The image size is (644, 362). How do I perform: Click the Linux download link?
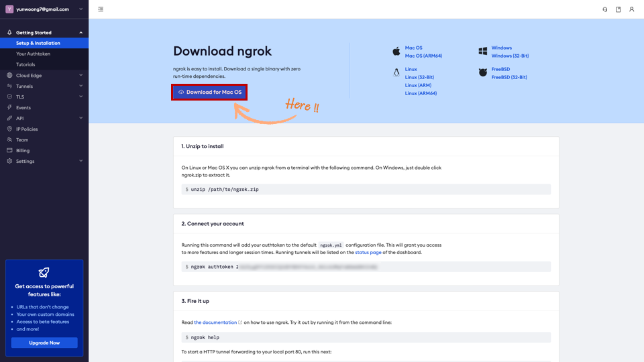(x=411, y=69)
